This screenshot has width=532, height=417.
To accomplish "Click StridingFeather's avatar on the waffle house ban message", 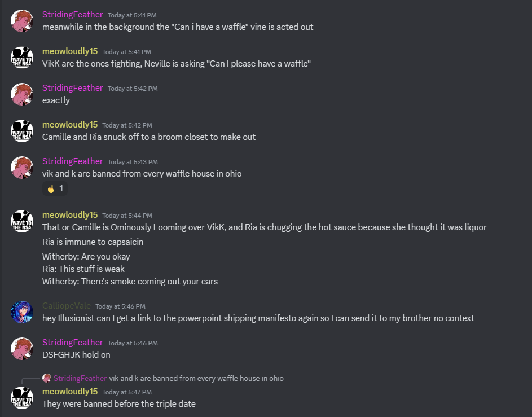I will point(22,168).
